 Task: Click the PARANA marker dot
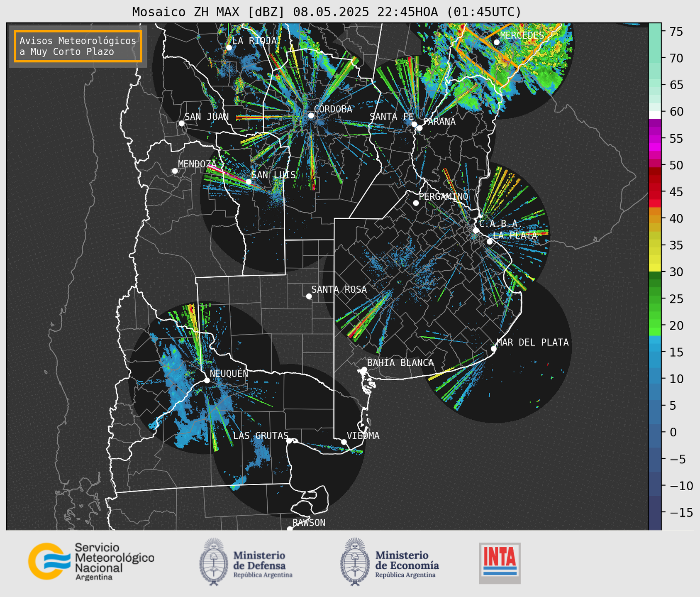click(420, 128)
